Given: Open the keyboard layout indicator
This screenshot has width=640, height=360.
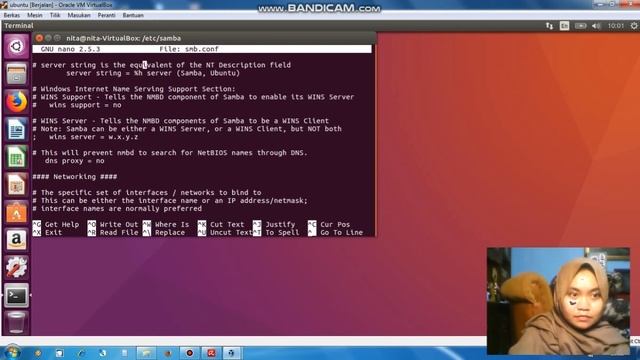Looking at the screenshot, I should pyautogui.click(x=564, y=26).
